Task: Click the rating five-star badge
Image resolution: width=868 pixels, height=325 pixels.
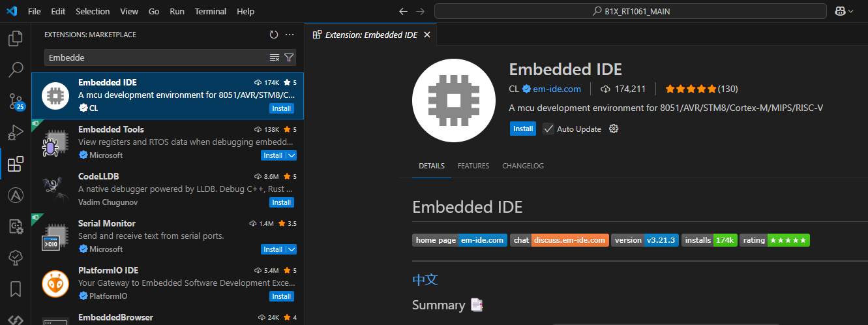Action: (x=775, y=240)
